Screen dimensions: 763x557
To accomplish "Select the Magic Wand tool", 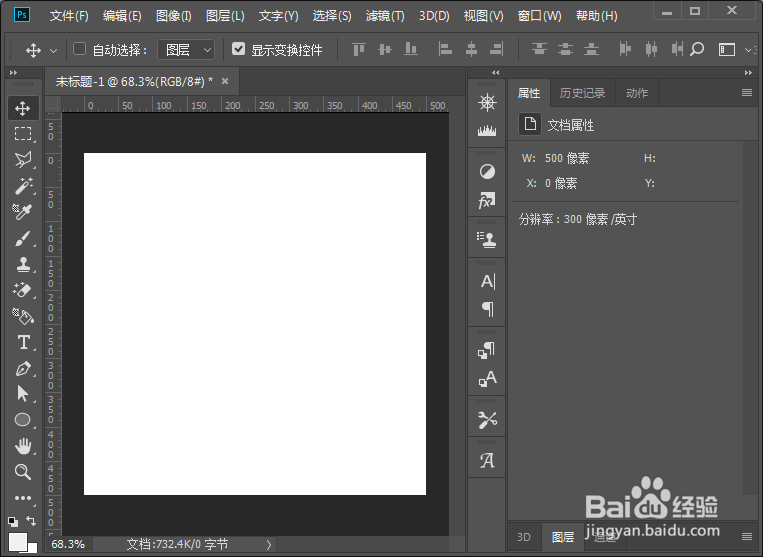I will click(x=23, y=186).
